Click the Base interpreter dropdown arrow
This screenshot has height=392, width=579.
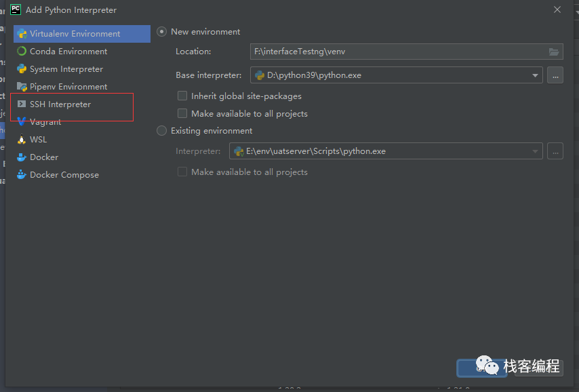[535, 75]
